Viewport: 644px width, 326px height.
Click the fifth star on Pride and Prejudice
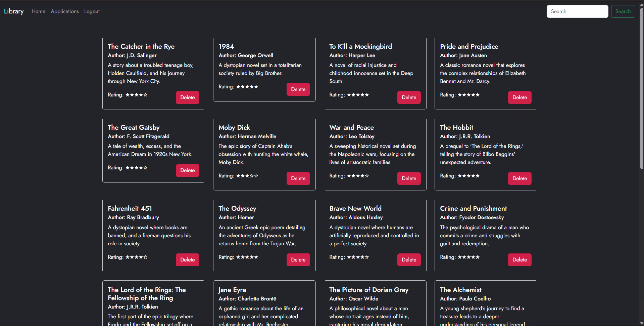click(477, 95)
